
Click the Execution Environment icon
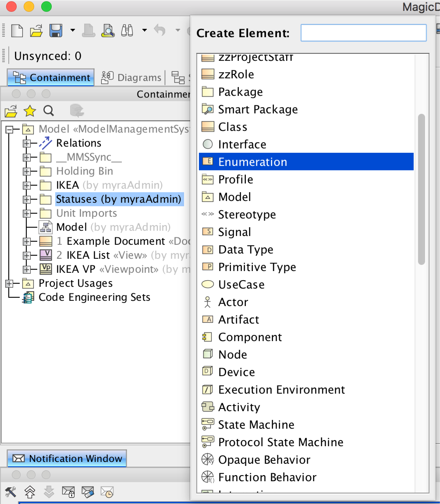(x=207, y=389)
